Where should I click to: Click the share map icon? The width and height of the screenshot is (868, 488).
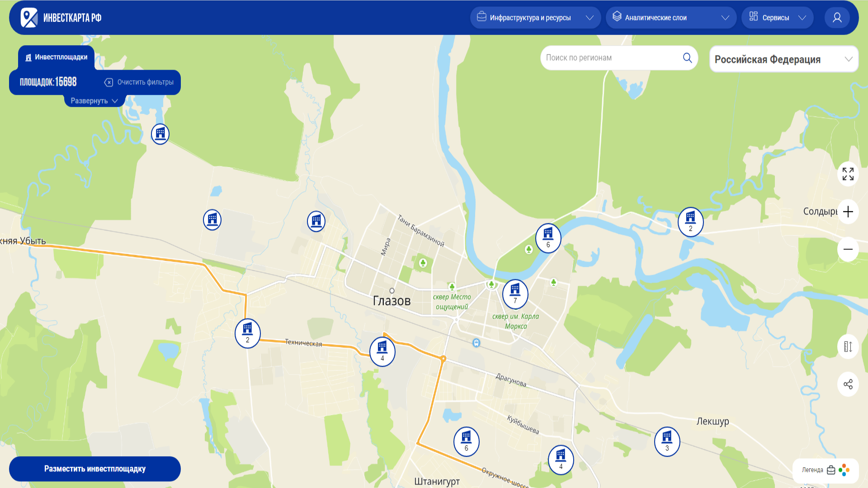[x=848, y=384]
